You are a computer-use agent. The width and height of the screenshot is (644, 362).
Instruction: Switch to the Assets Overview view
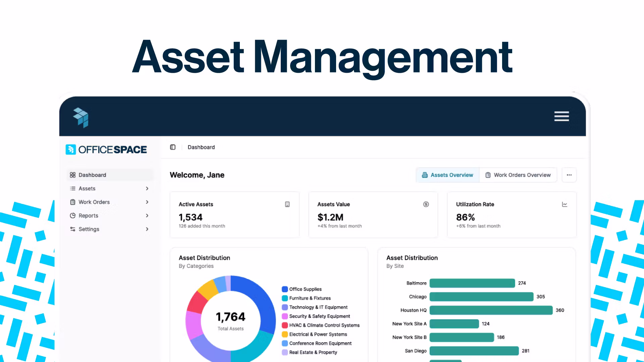point(447,175)
